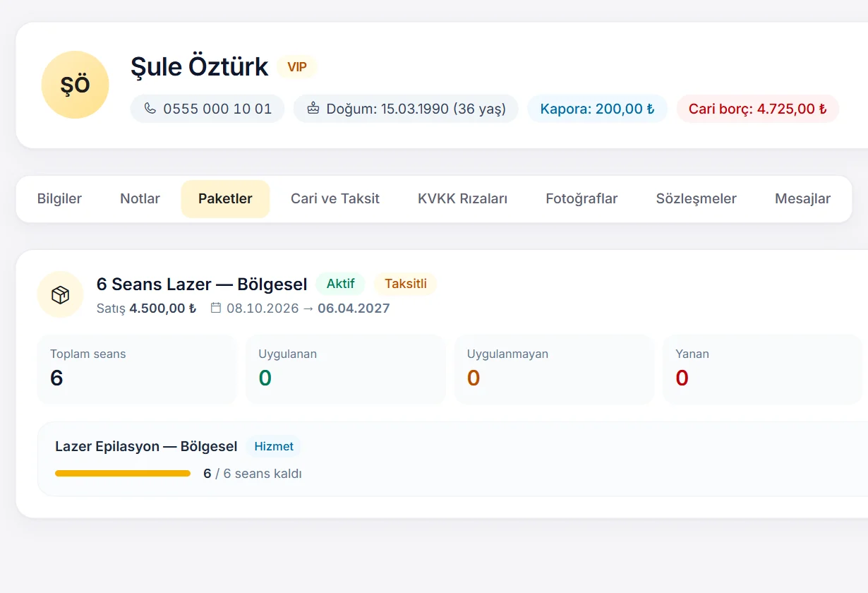Viewport: 868px width, 593px height.
Task: Select the Paketler tab
Action: click(225, 199)
